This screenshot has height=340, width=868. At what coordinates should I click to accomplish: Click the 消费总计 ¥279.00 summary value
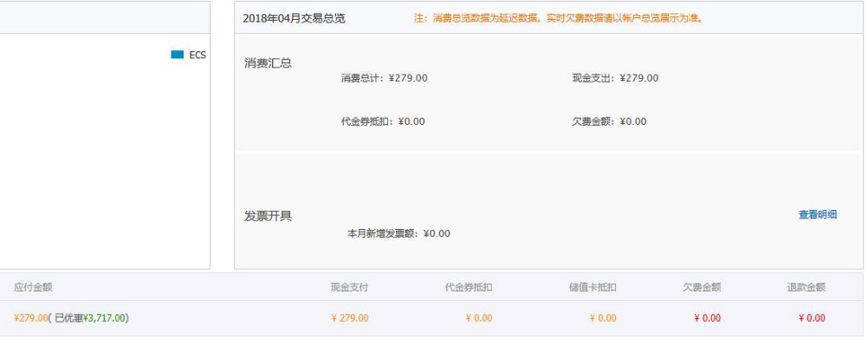(x=384, y=78)
